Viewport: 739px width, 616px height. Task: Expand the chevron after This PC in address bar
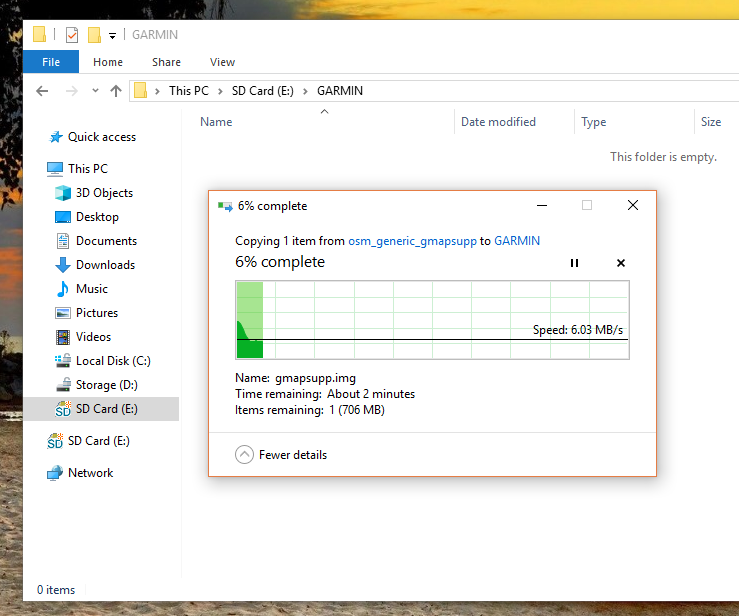220,91
